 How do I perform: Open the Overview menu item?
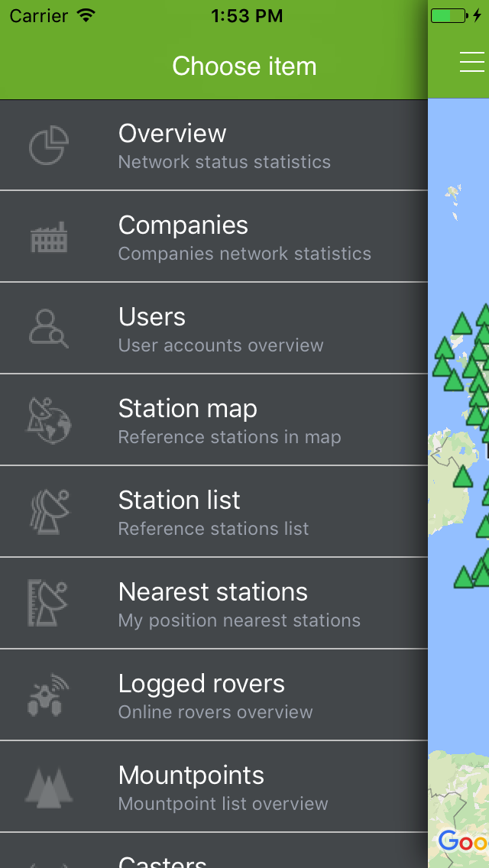point(214,145)
